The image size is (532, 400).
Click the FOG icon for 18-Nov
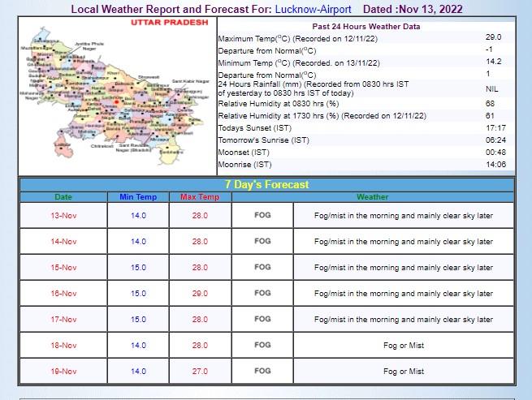pyautogui.click(x=262, y=345)
